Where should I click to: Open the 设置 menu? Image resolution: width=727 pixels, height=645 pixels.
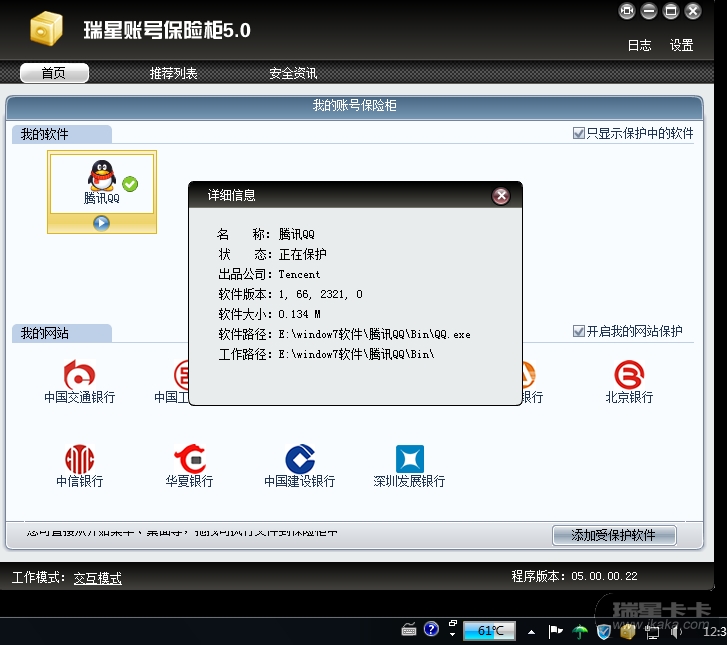click(x=681, y=45)
